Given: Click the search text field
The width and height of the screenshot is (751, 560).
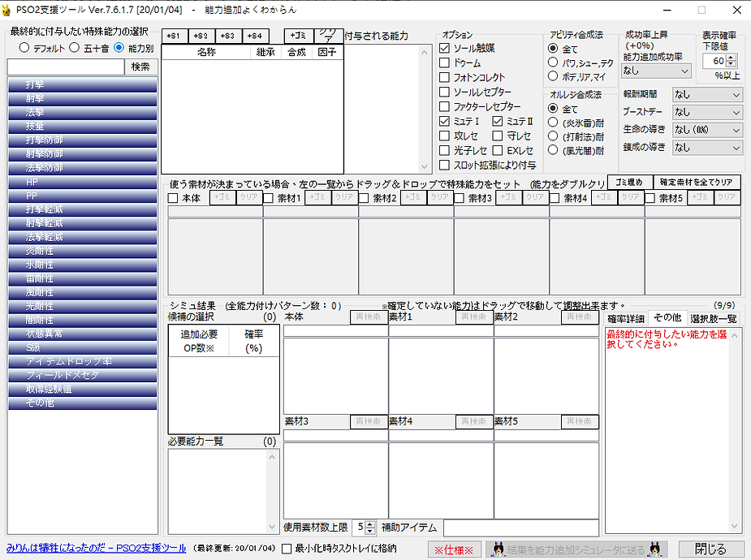Looking at the screenshot, I should pyautogui.click(x=66, y=67).
